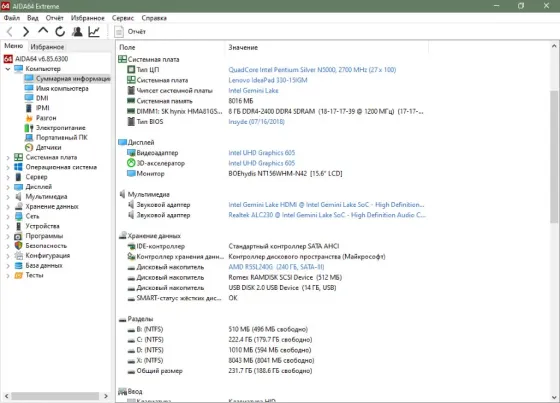Refresh the report with Refresh icon
Image resolution: width=560 pixels, height=403 pixels.
(x=60, y=32)
